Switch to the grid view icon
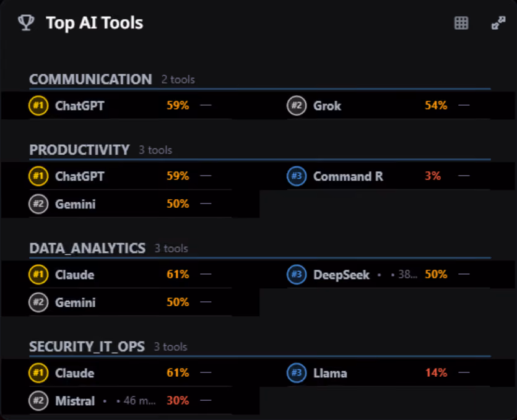 [461, 23]
